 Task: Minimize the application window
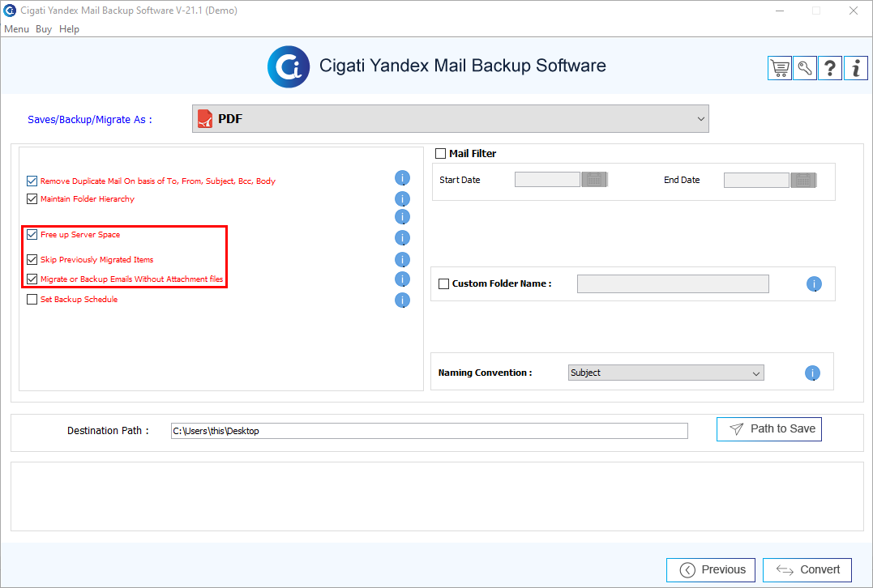click(x=780, y=11)
